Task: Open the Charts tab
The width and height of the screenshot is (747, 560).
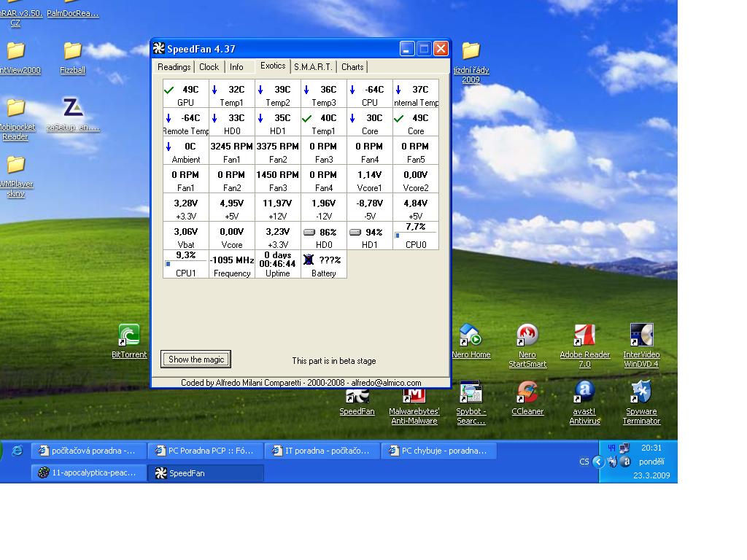Action: click(352, 67)
